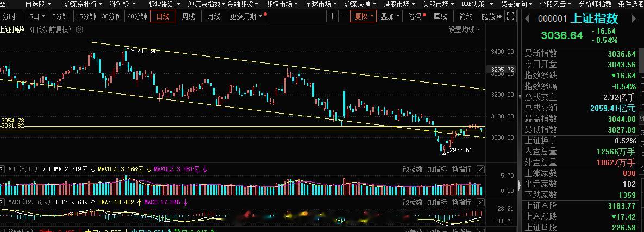Enter fullscreen chart view icon

(510, 16)
